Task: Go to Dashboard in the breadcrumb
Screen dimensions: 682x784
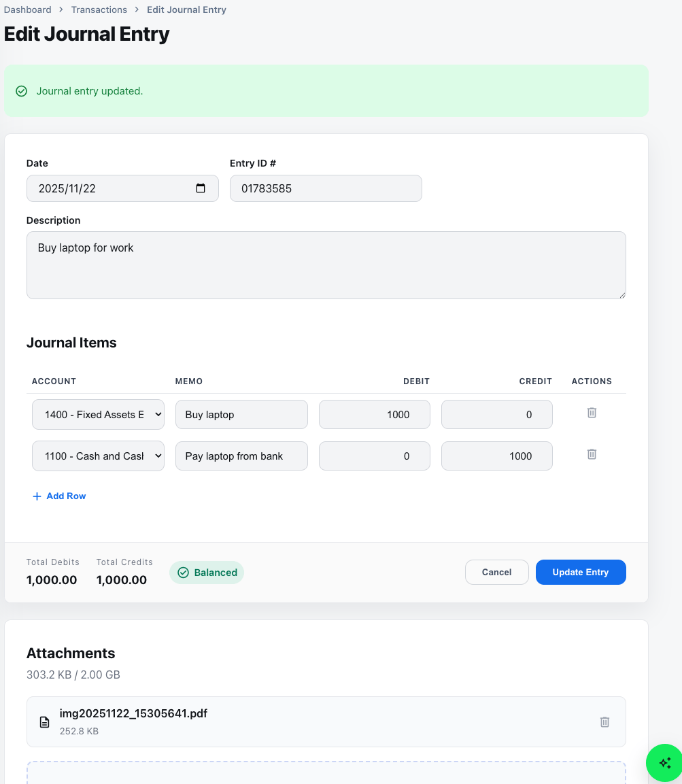Action: [28, 10]
